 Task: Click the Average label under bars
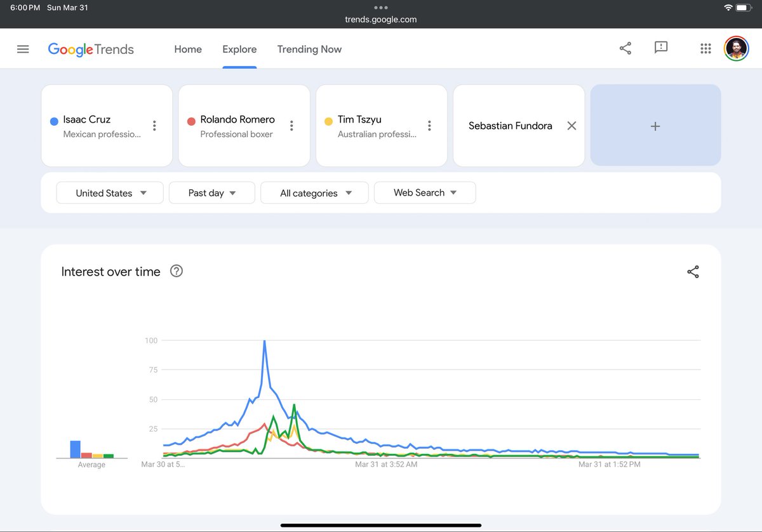coord(91,465)
